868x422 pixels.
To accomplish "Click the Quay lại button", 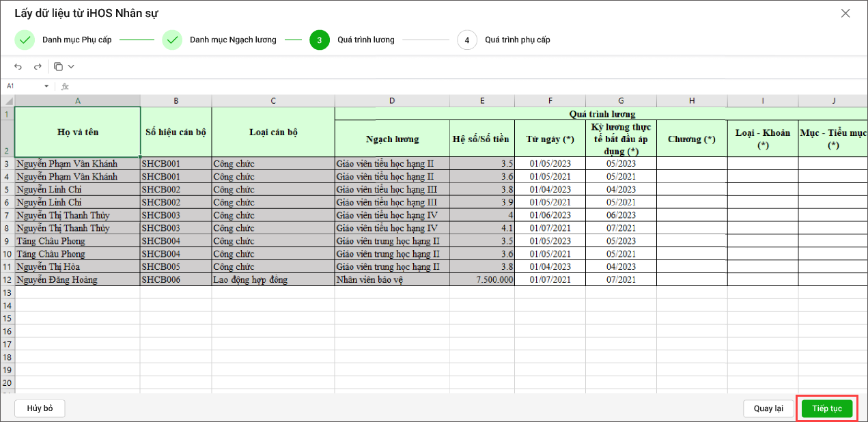I will (768, 408).
